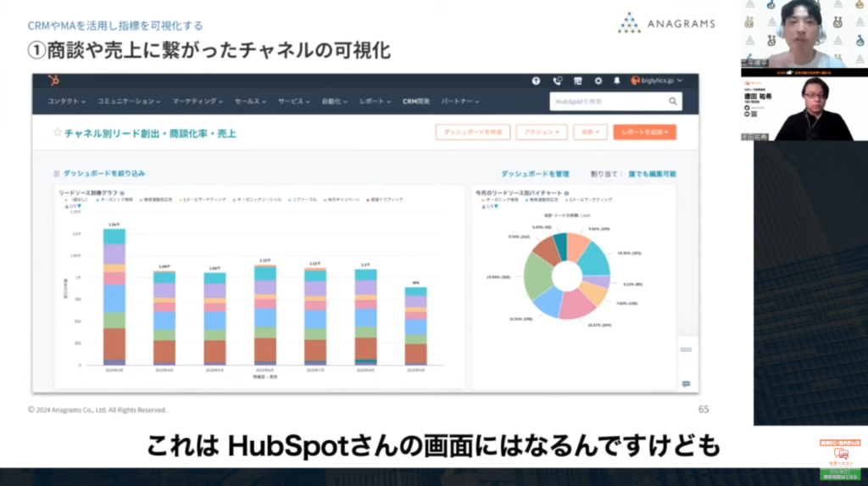Expand the サービス menu
This screenshot has height=486, width=868.
click(x=294, y=102)
